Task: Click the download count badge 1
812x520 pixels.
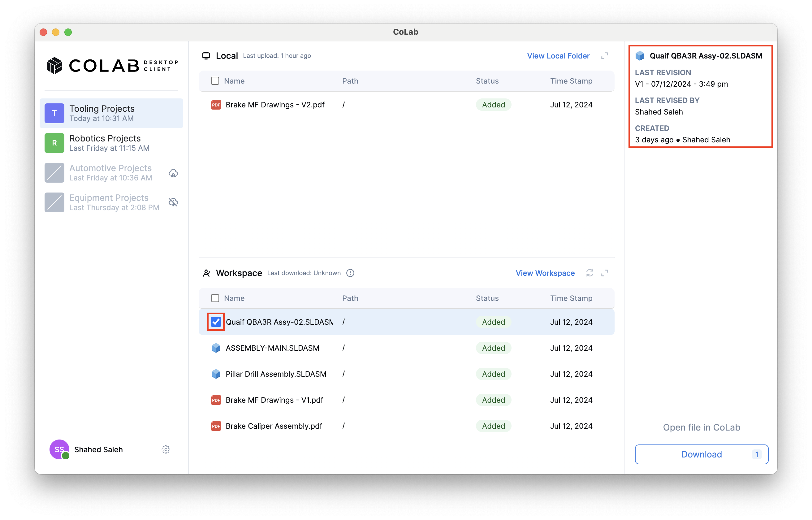Action: (x=757, y=454)
